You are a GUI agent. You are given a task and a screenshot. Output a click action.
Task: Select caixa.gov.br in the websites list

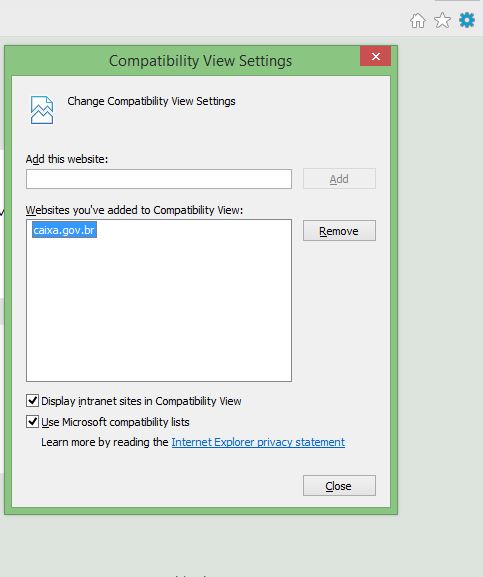pyautogui.click(x=64, y=230)
